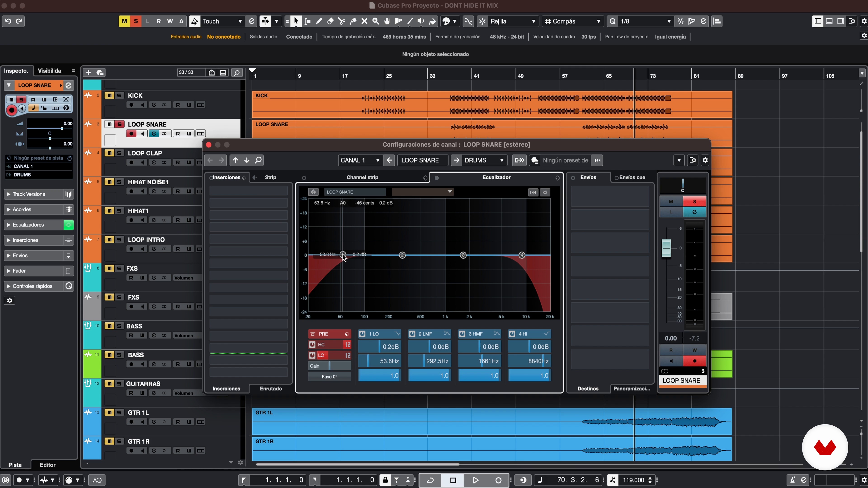The height and width of the screenshot is (488, 868).
Task: Open the CANAL 1 input routing dropdown
Action: [x=360, y=160]
